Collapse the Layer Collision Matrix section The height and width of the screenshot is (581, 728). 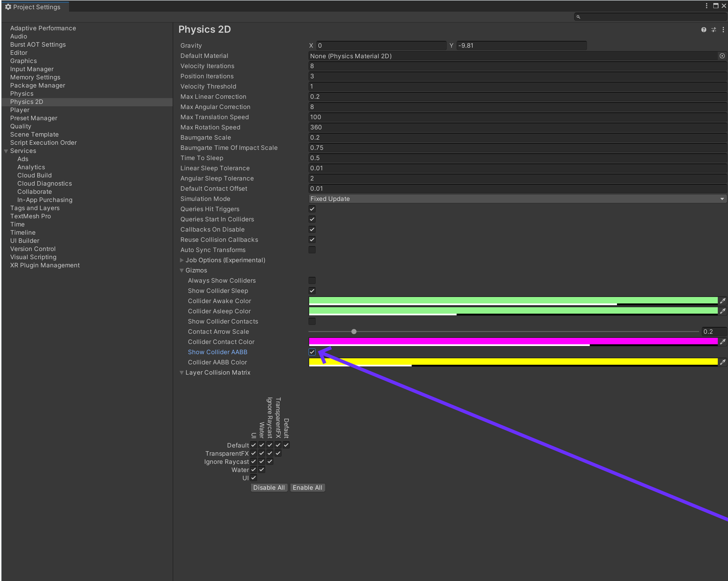pyautogui.click(x=182, y=373)
